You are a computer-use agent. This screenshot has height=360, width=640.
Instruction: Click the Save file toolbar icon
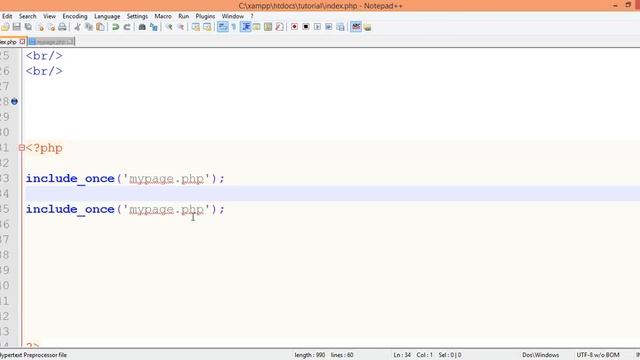pos(16,27)
